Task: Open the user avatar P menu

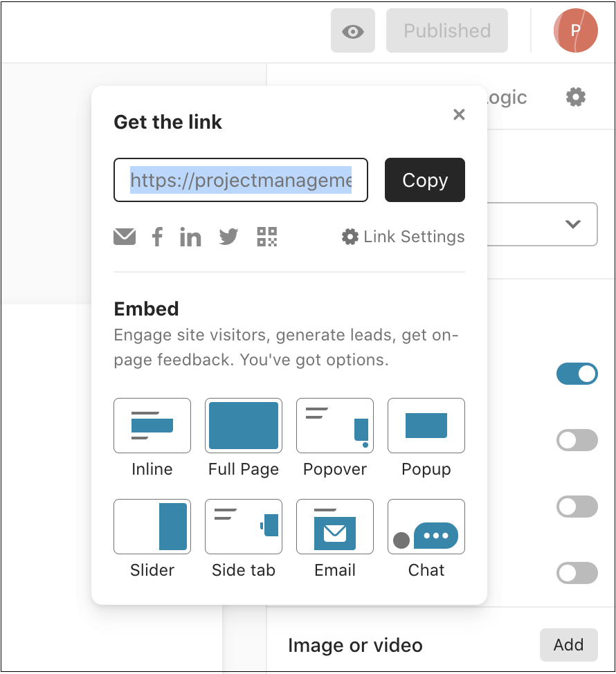Action: 576,30
